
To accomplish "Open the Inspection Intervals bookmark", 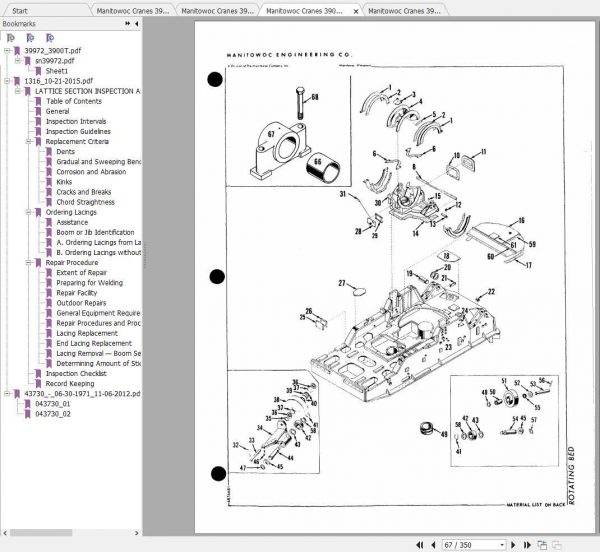I will point(76,121).
